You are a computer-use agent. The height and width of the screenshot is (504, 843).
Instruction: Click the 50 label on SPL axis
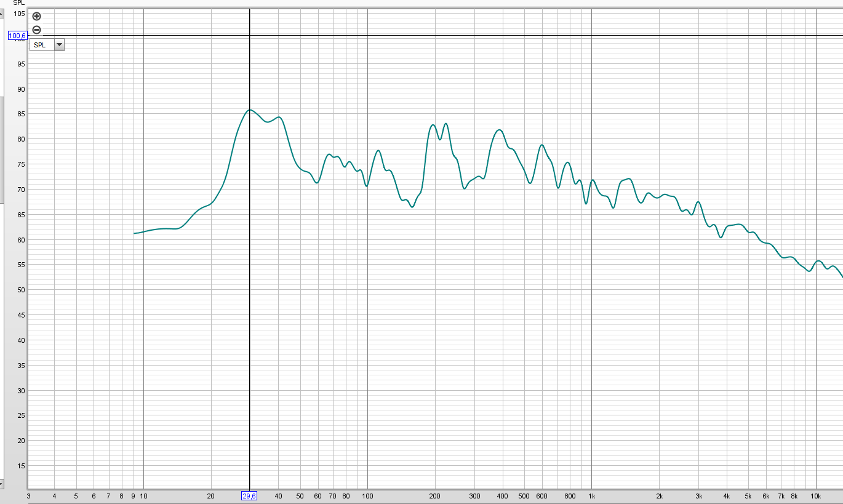tap(21, 290)
